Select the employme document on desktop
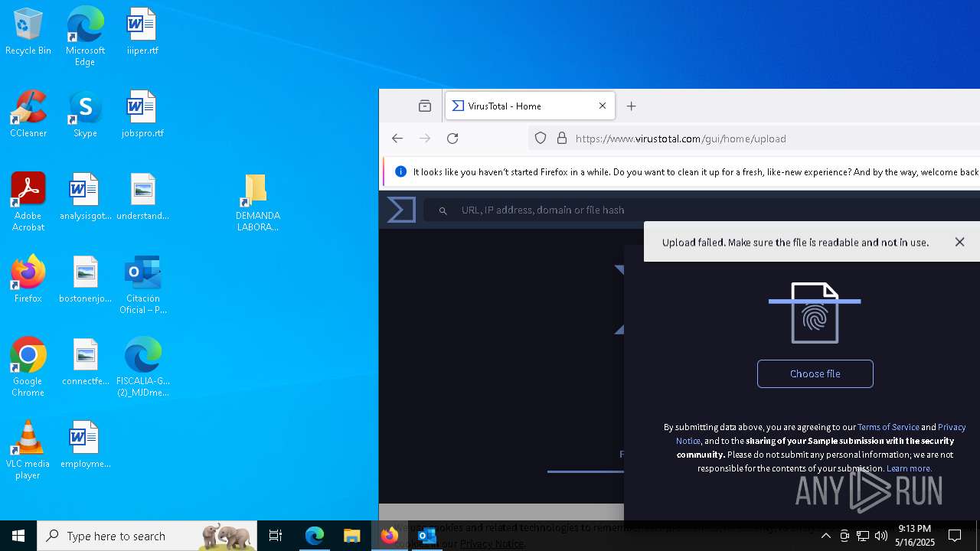This screenshot has width=980, height=551. pyautogui.click(x=85, y=445)
